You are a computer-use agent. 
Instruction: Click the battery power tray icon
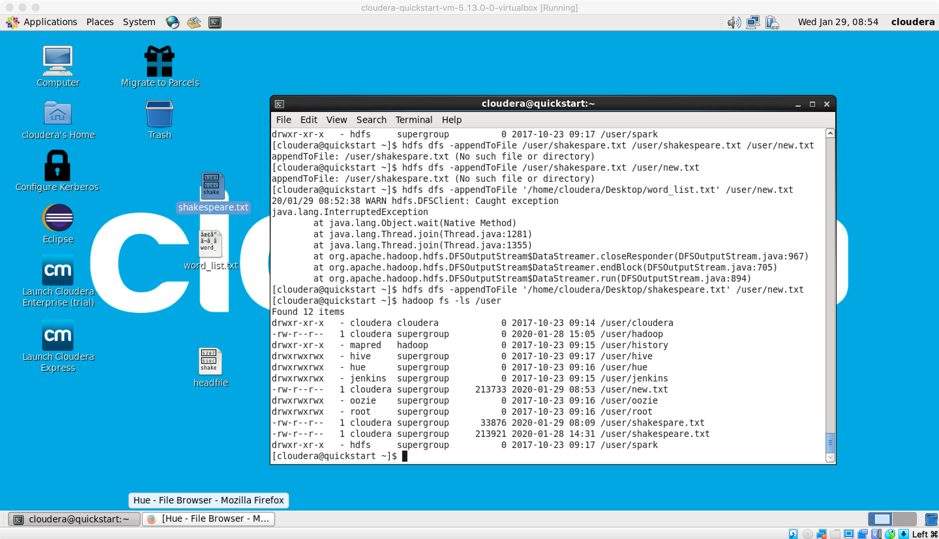pyautogui.click(x=772, y=23)
